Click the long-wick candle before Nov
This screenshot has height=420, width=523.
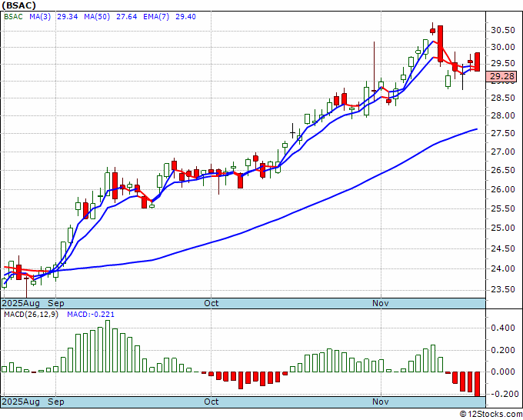click(x=374, y=71)
